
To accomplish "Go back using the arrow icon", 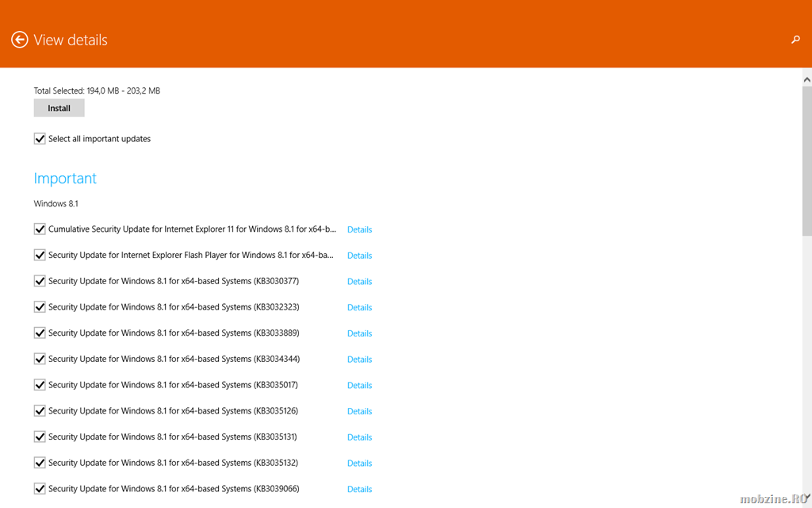I will [x=20, y=40].
